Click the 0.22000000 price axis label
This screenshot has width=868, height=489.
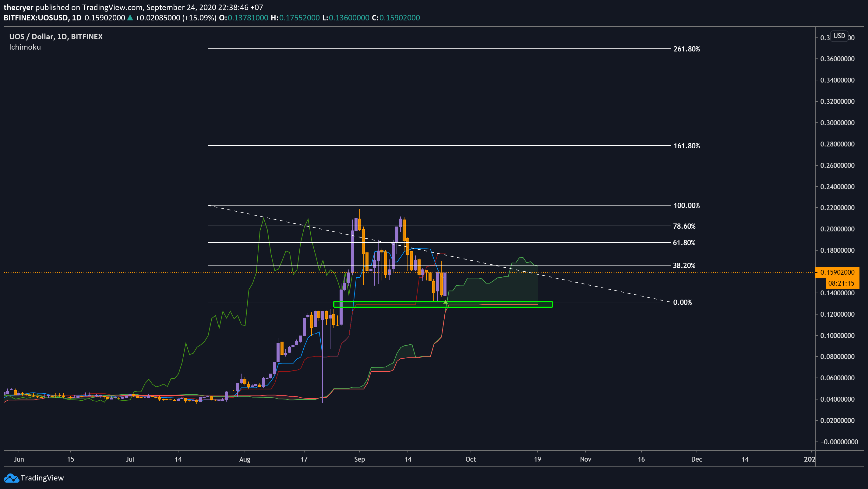coord(837,207)
